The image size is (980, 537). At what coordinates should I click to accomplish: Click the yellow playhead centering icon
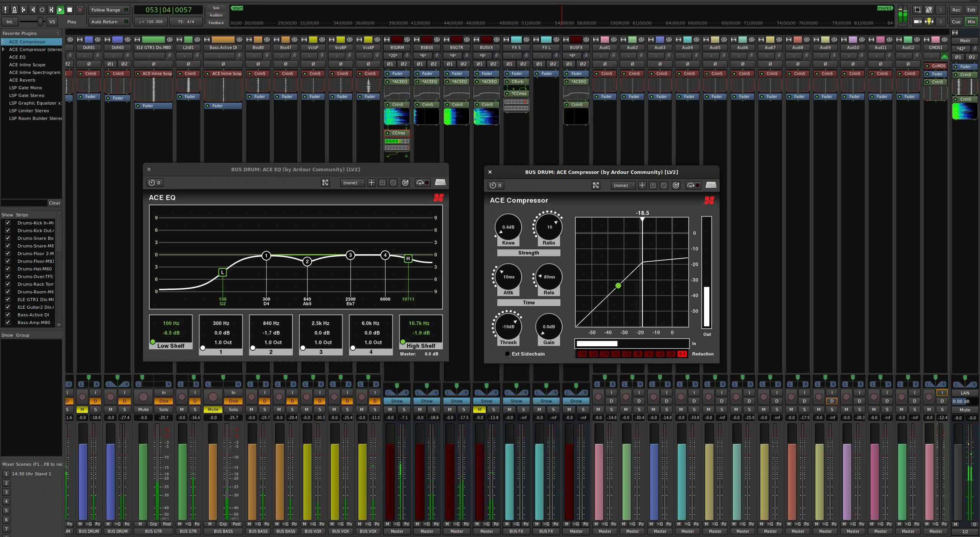click(x=929, y=21)
